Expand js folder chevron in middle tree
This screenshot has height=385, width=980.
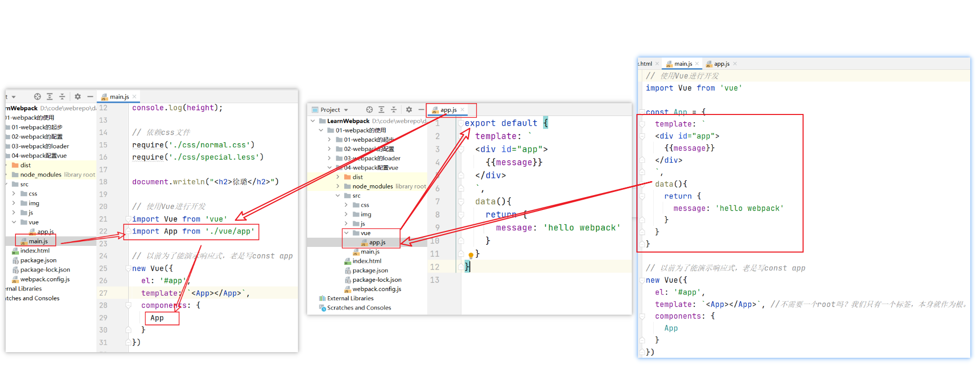coord(346,224)
